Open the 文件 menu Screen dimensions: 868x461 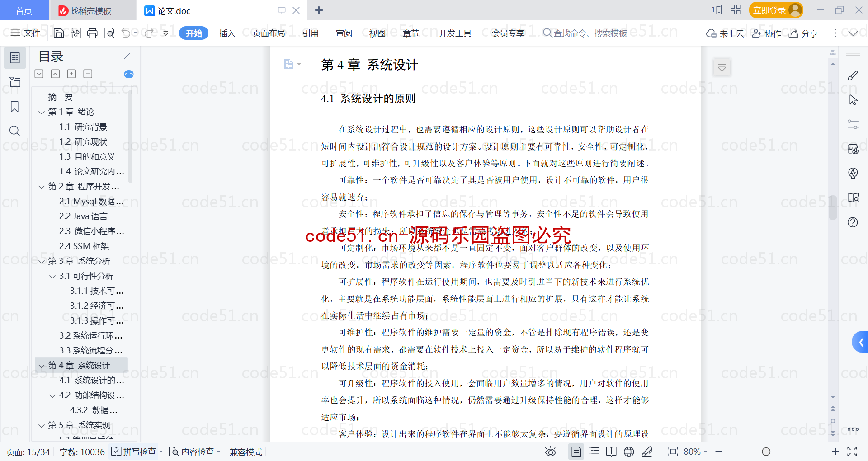(x=26, y=33)
